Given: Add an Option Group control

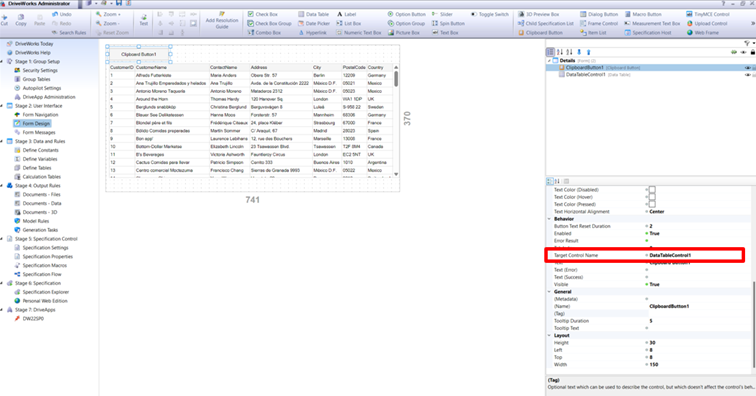Looking at the screenshot, I should [x=406, y=23].
